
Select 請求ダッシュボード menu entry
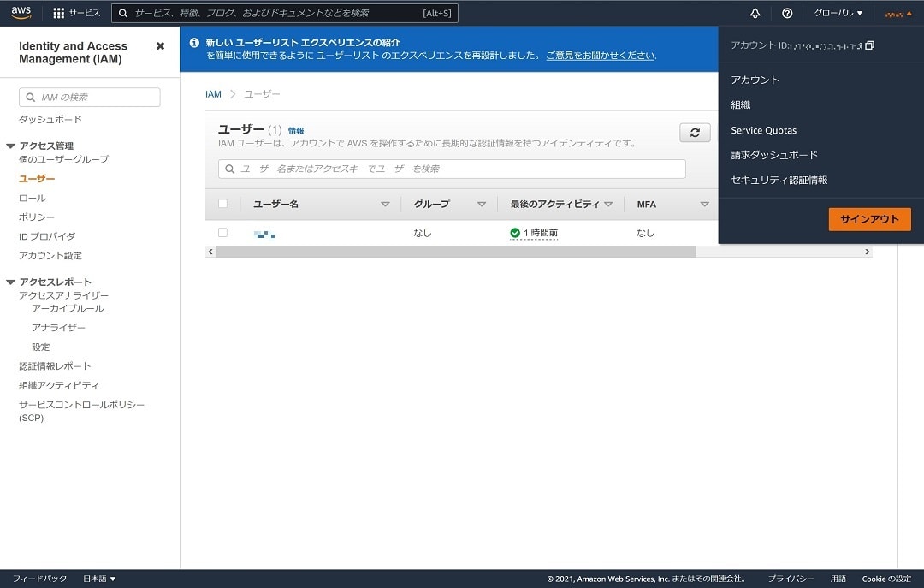(x=774, y=155)
